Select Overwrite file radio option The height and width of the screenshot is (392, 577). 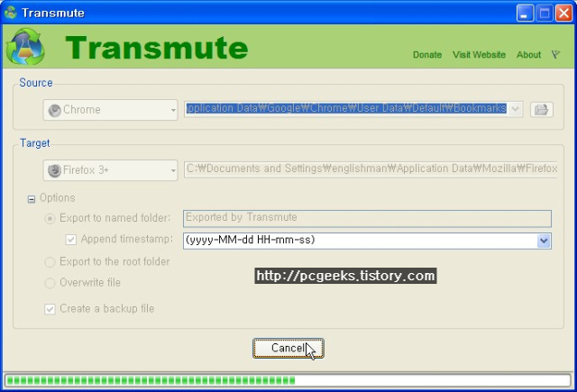(x=50, y=283)
